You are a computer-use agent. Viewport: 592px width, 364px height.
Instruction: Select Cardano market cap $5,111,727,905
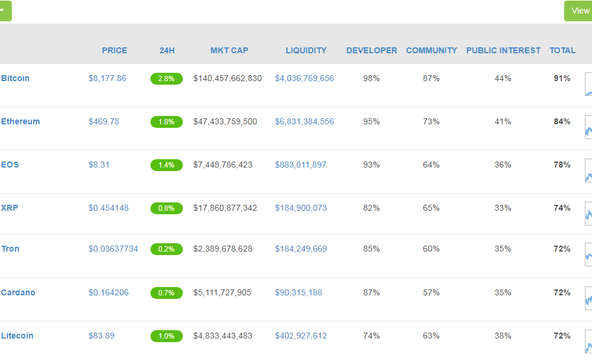pos(222,292)
